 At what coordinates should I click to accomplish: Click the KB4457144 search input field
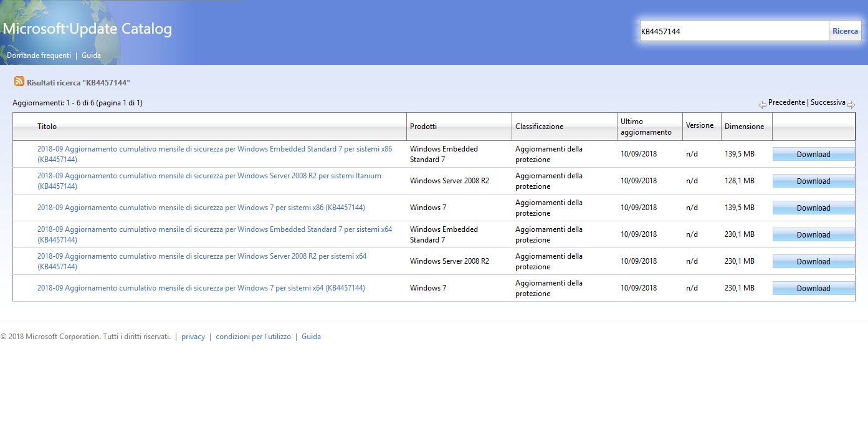[x=734, y=31]
